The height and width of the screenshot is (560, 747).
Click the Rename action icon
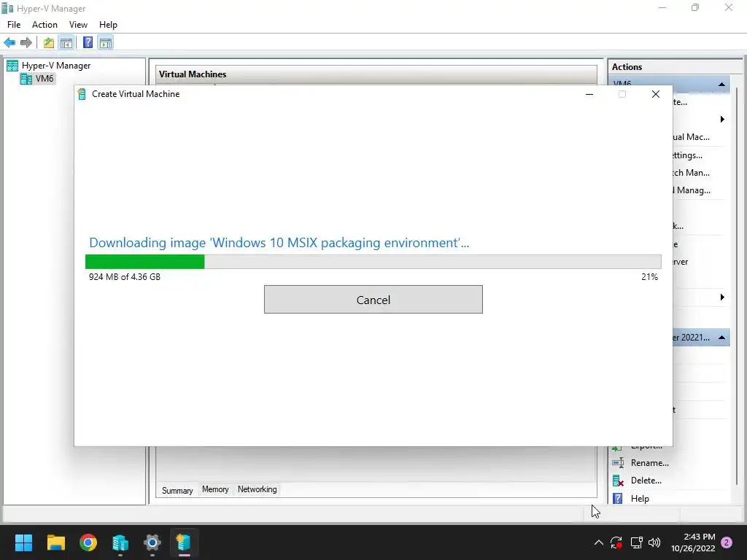click(x=618, y=463)
